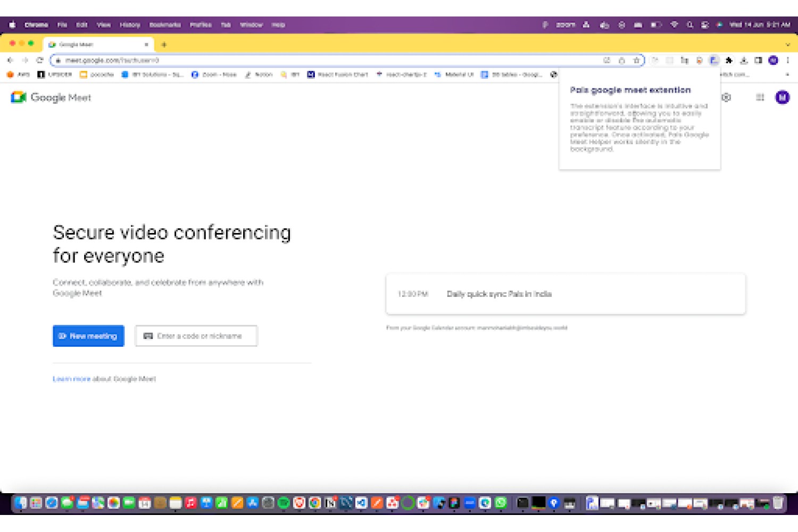This screenshot has height=532, width=798.
Task: Open Launchpad from the Dock
Action: pyautogui.click(x=36, y=503)
